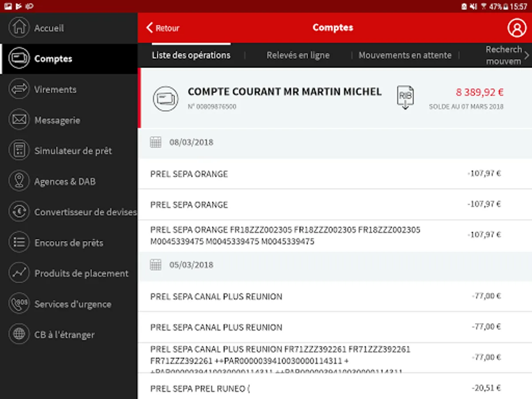Open Virements menu label
The width and height of the screenshot is (532, 399).
pyautogui.click(x=55, y=89)
